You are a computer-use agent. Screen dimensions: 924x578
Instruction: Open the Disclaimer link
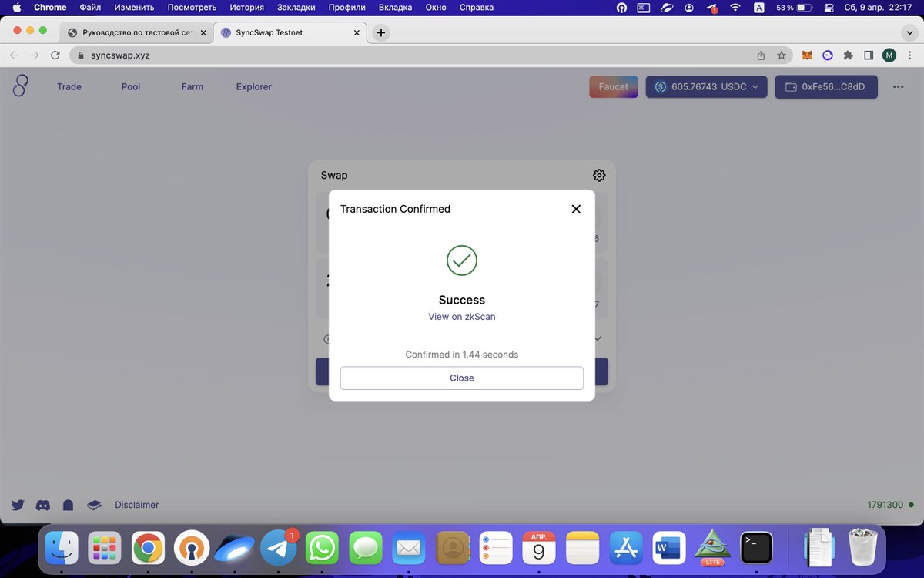(x=137, y=505)
